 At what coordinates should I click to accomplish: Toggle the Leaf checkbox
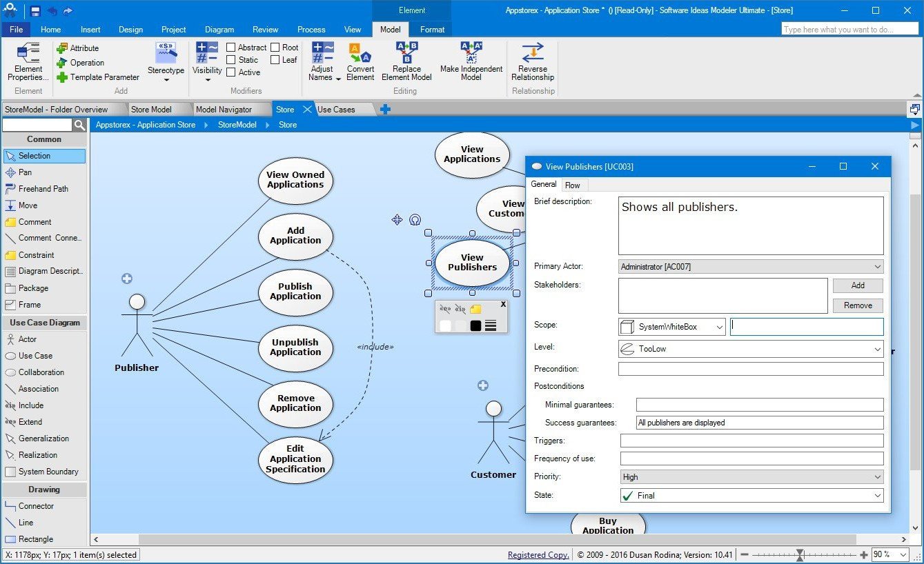[x=275, y=59]
